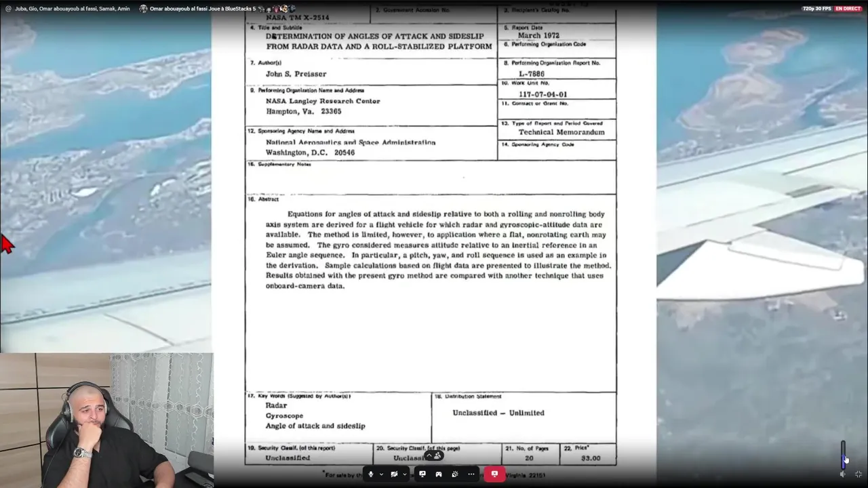
Task: Open the group DM name Juba, Gio, Omar
Action: [x=72, y=9]
